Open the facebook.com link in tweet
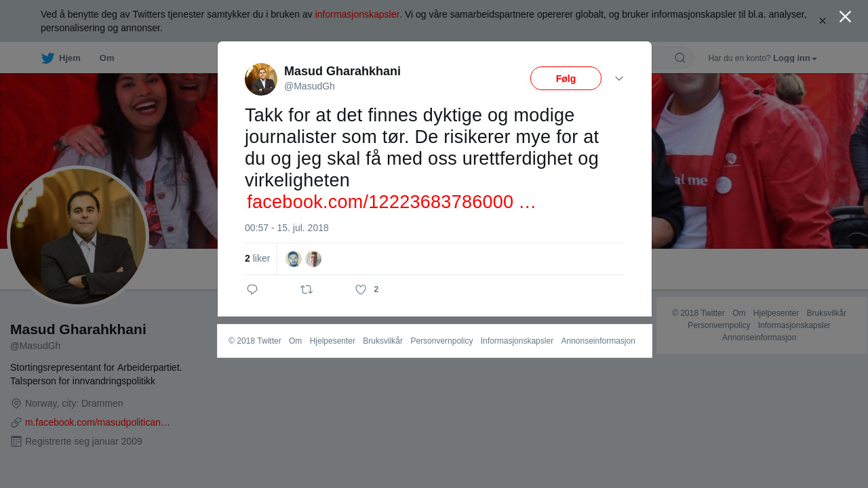 tap(391, 202)
